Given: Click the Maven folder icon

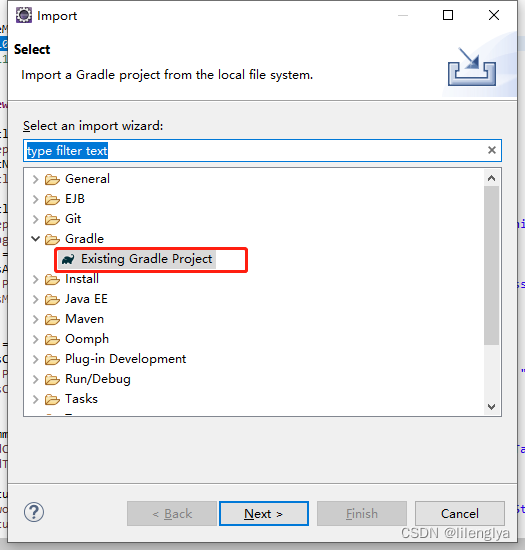Looking at the screenshot, I should pyautogui.click(x=52, y=319).
